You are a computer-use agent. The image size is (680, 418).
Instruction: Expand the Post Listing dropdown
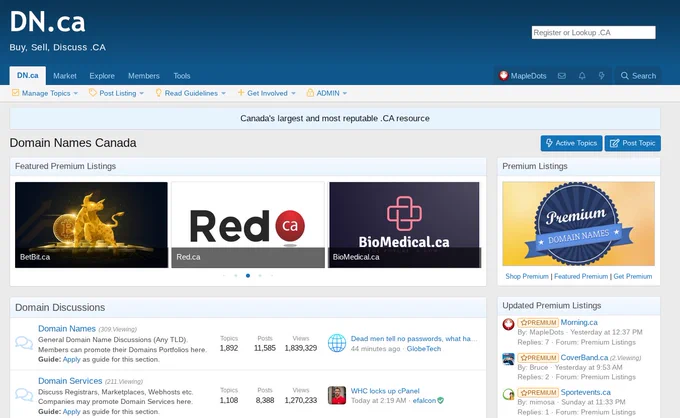click(141, 93)
